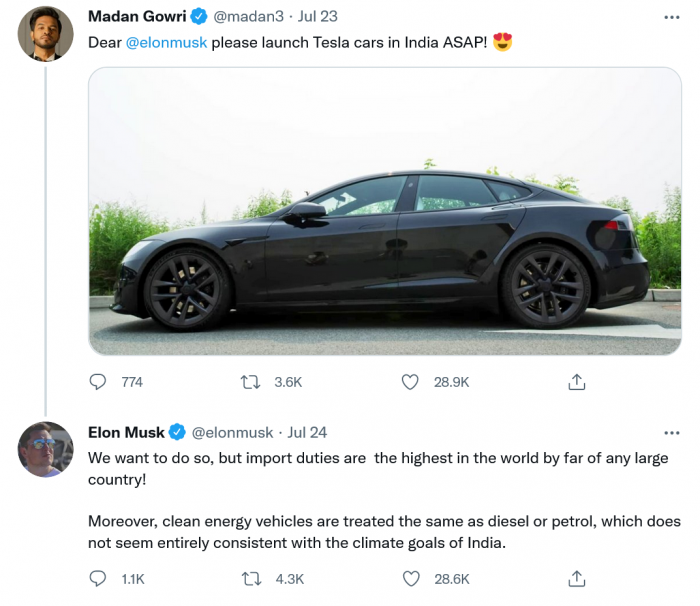Click Madan Gowri's verified badge

point(200,17)
